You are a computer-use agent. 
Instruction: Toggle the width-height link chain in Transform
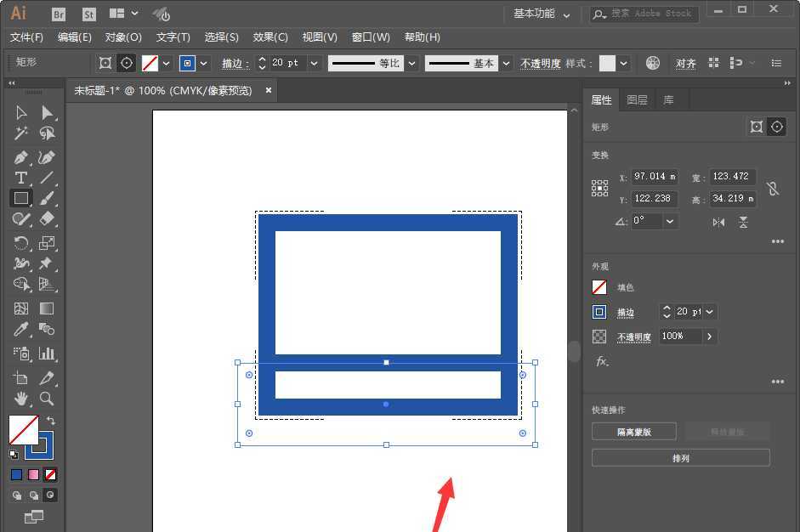point(772,188)
